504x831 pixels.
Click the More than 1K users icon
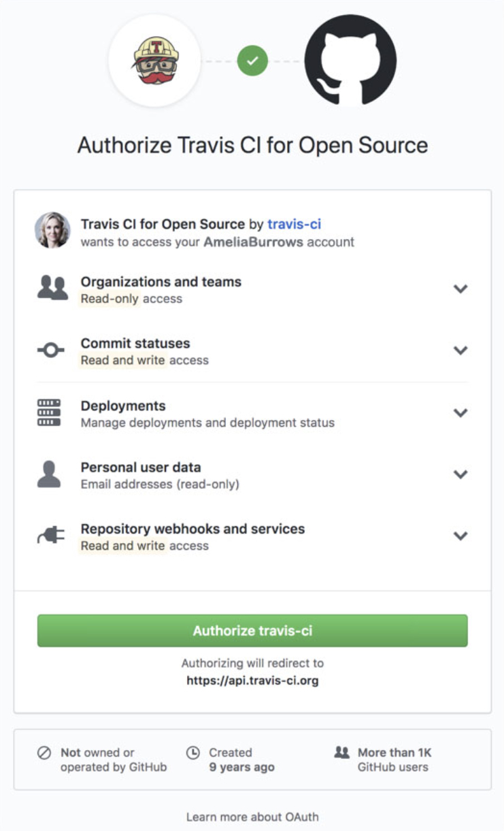(x=342, y=753)
